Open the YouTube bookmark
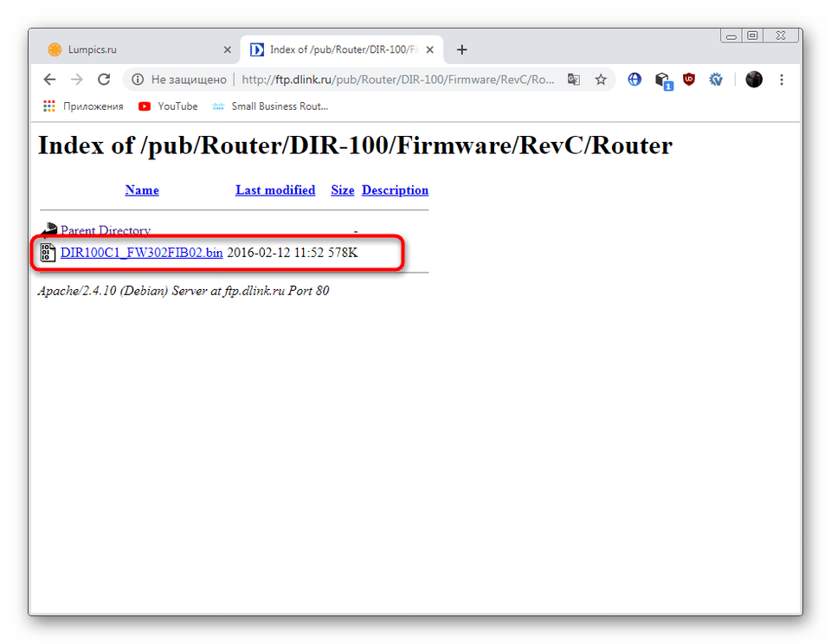This screenshot has width=831, height=644. 168,106
